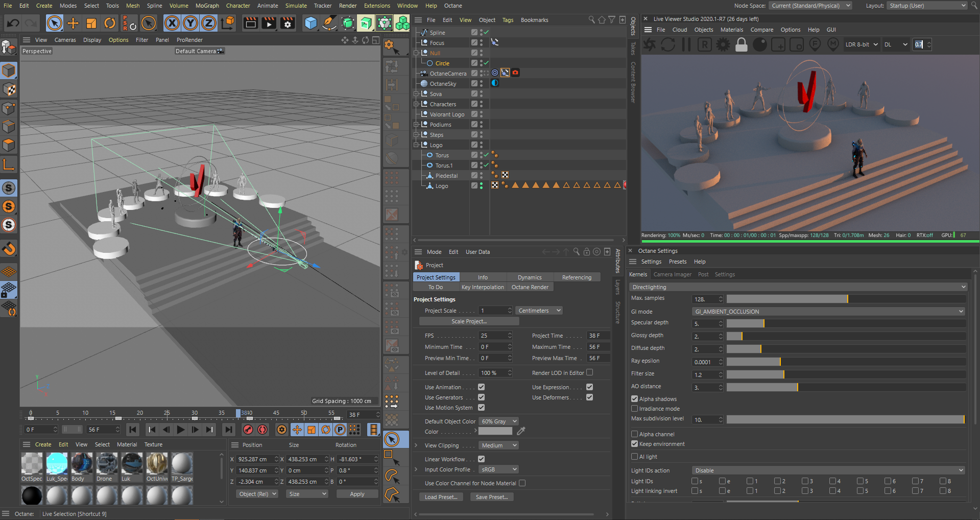
Task: Play the animation forward
Action: coord(181,430)
